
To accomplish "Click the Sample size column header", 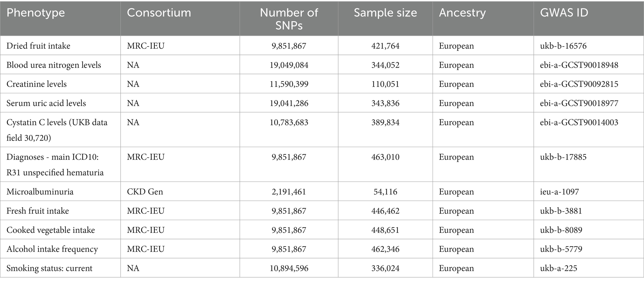I will pos(385,13).
